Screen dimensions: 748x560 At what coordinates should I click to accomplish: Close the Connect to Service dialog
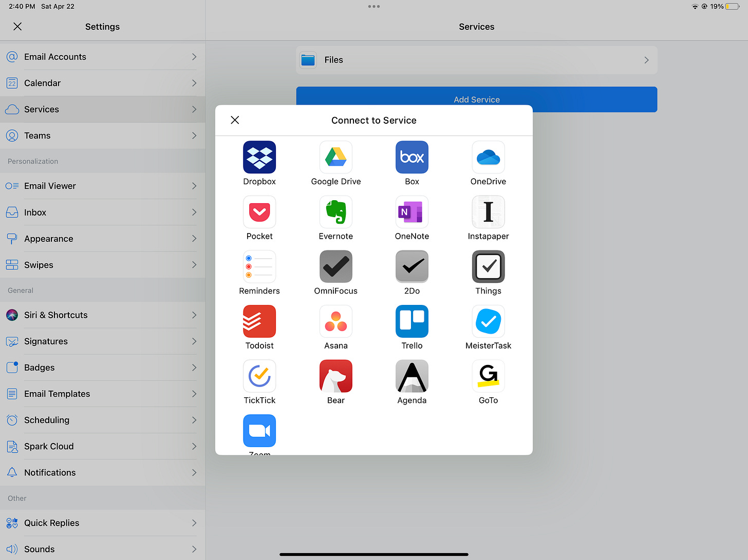(x=235, y=120)
